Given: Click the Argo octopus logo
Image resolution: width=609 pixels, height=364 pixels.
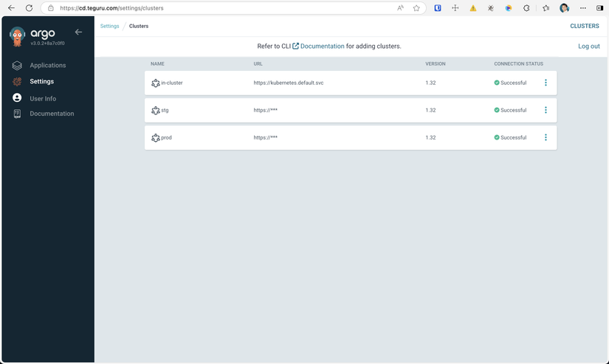Looking at the screenshot, I should (17, 36).
